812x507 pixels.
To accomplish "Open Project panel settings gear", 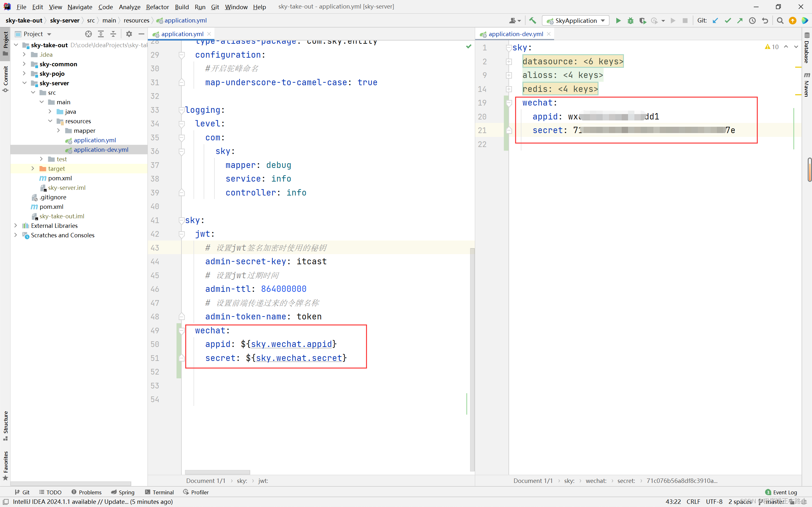I will 129,34.
